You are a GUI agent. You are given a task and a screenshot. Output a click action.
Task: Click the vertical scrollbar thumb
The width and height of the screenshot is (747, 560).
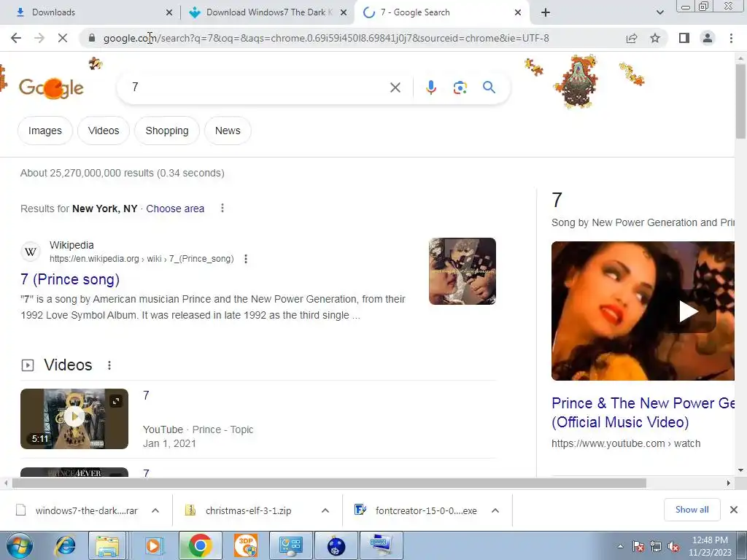(x=740, y=100)
